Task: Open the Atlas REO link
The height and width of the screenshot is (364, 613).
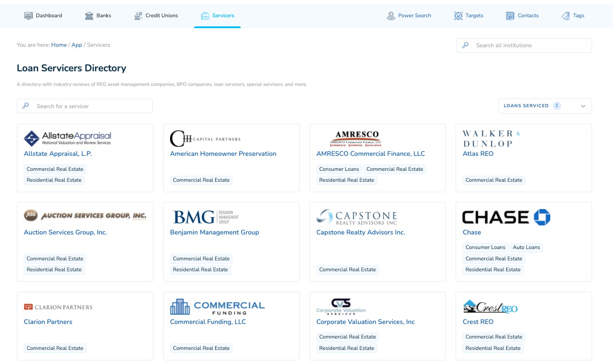Action: pos(478,154)
